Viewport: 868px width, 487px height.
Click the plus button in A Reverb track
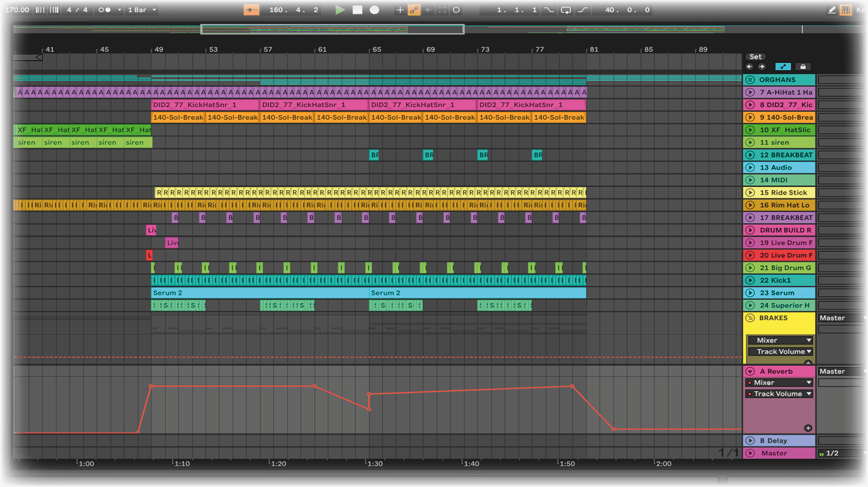[808, 428]
